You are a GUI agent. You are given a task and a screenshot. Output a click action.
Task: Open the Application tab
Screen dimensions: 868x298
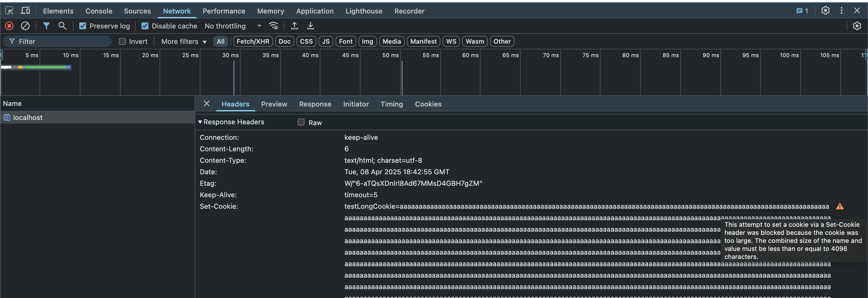click(x=315, y=11)
